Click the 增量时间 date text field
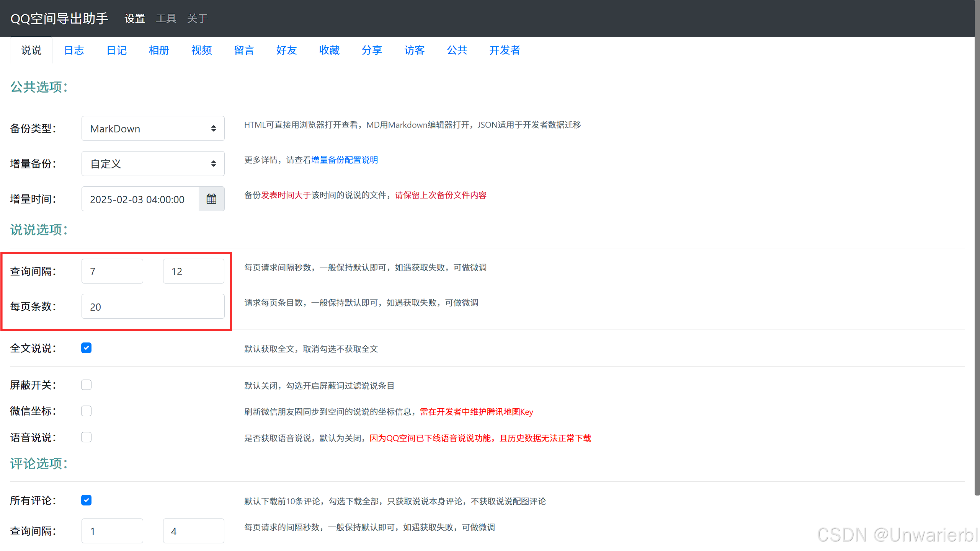The height and width of the screenshot is (551, 980). (140, 199)
